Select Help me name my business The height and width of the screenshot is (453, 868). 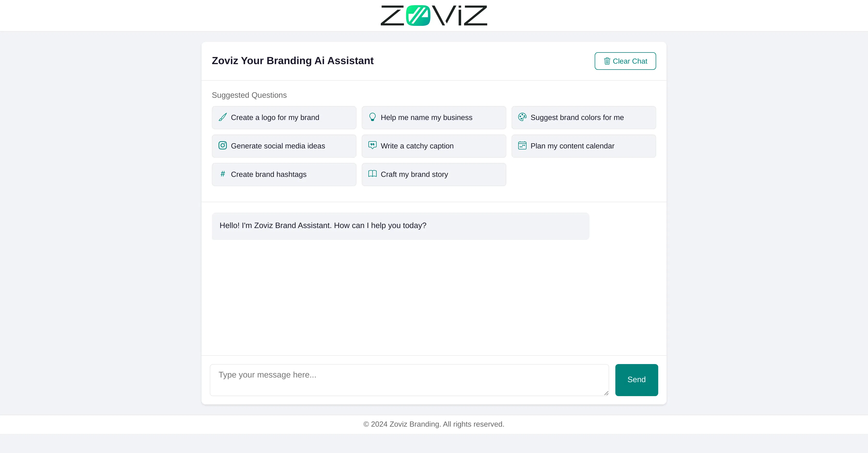click(434, 117)
